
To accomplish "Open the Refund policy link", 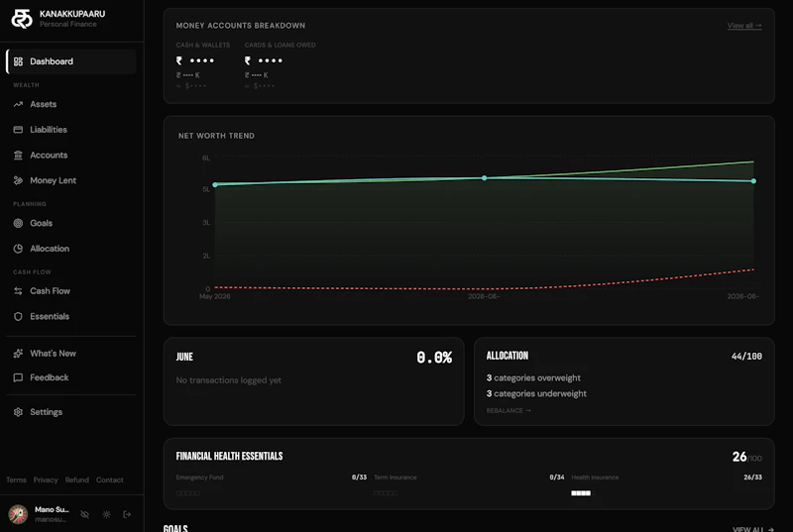I will (77, 479).
